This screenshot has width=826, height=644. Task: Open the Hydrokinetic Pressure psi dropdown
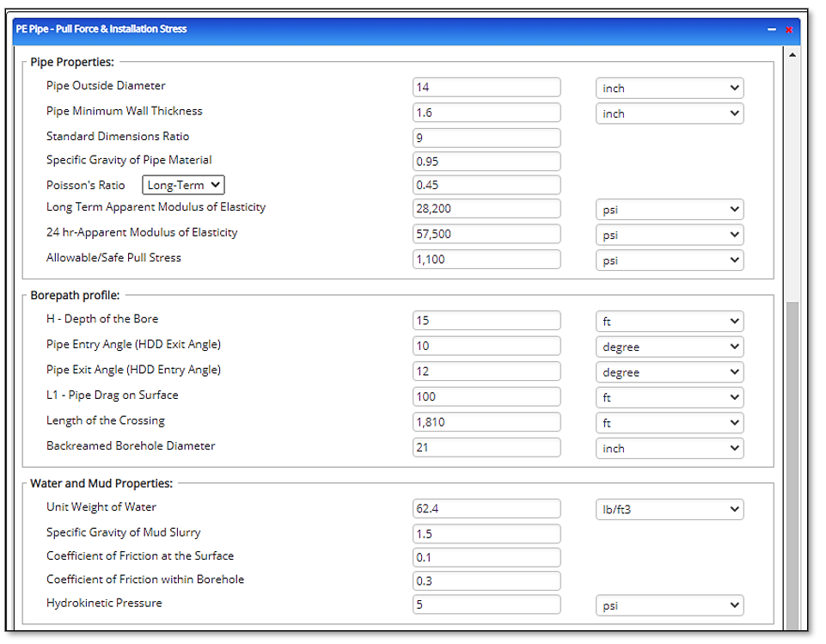click(x=670, y=605)
